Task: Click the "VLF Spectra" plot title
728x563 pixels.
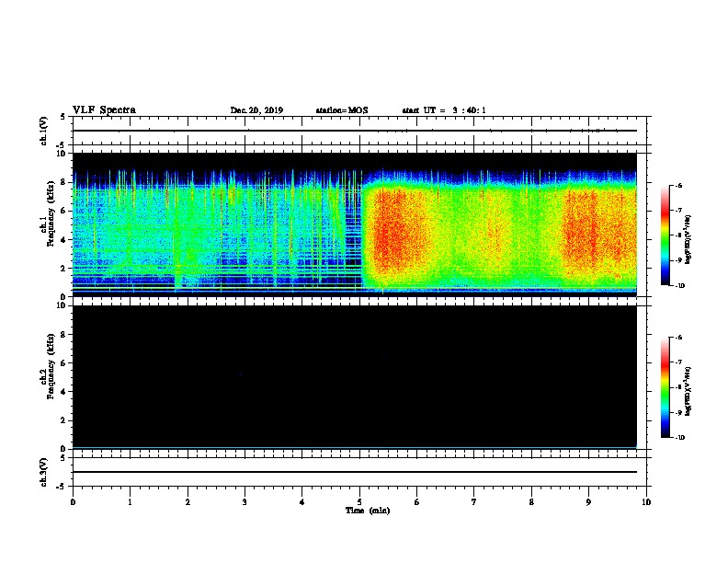Action: [x=104, y=110]
